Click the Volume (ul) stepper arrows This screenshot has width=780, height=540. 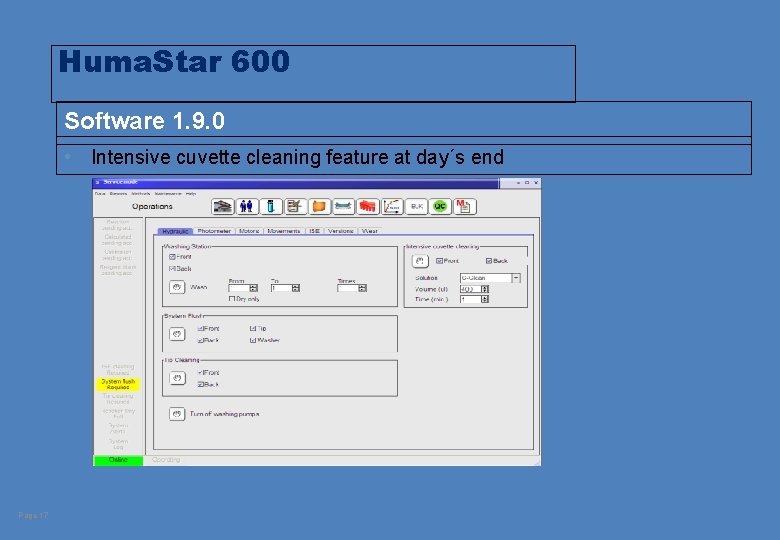click(485, 289)
